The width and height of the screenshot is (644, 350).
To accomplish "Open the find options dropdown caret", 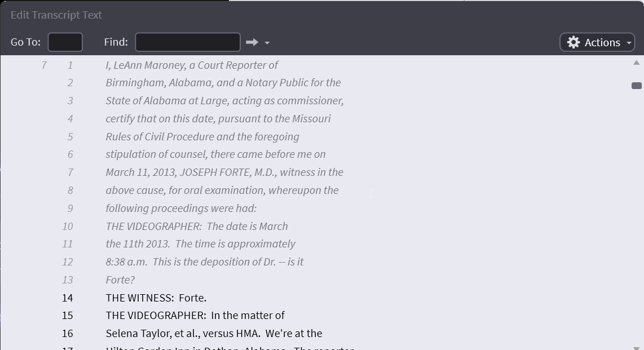I will pyautogui.click(x=267, y=43).
